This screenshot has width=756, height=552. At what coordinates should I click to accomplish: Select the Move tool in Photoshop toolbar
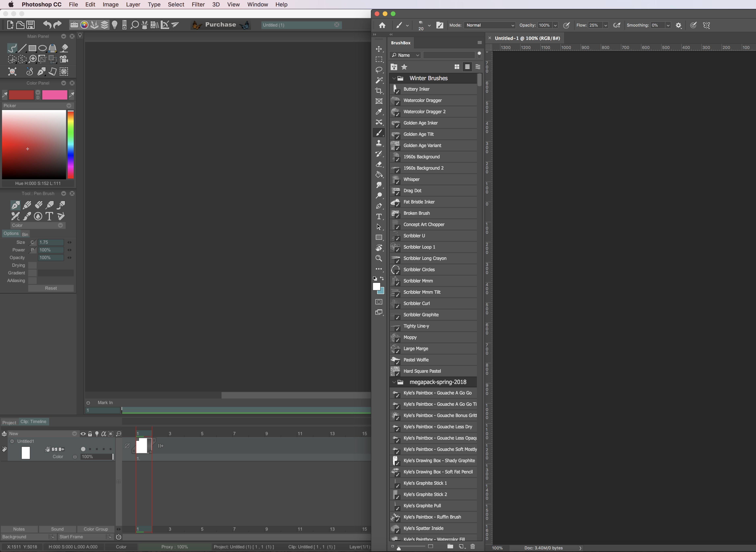tap(379, 49)
